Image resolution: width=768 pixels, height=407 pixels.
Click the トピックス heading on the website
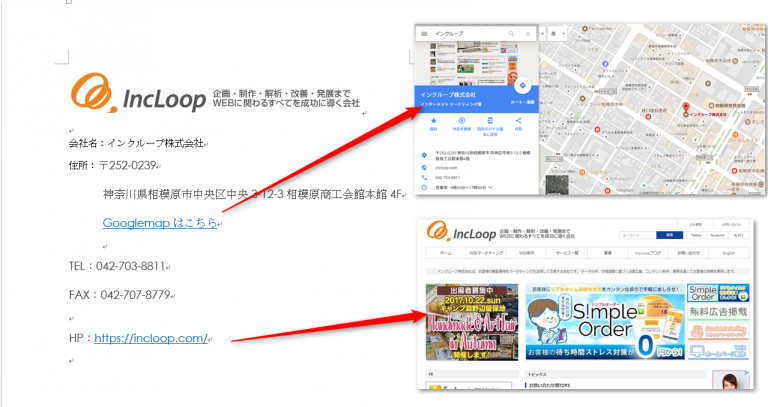click(x=537, y=375)
